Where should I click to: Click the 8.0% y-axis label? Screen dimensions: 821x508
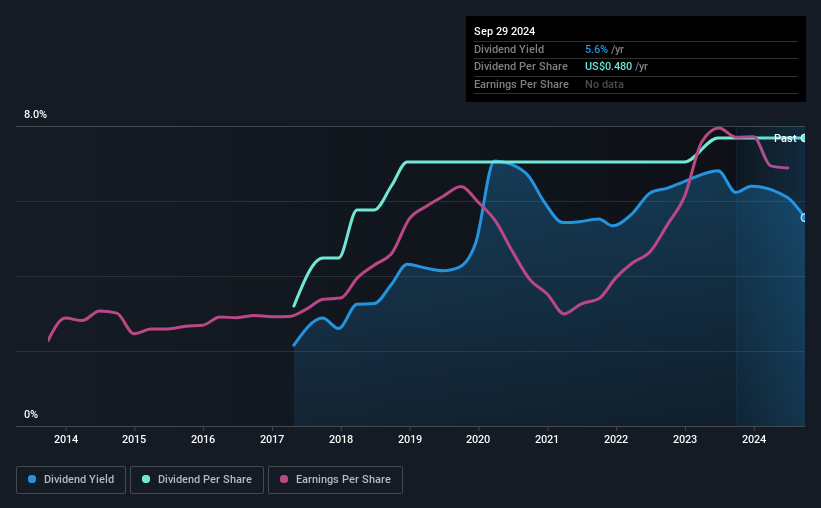click(x=35, y=114)
